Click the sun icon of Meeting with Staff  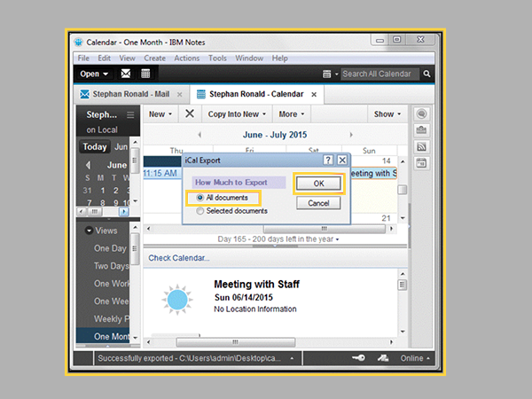tap(177, 300)
